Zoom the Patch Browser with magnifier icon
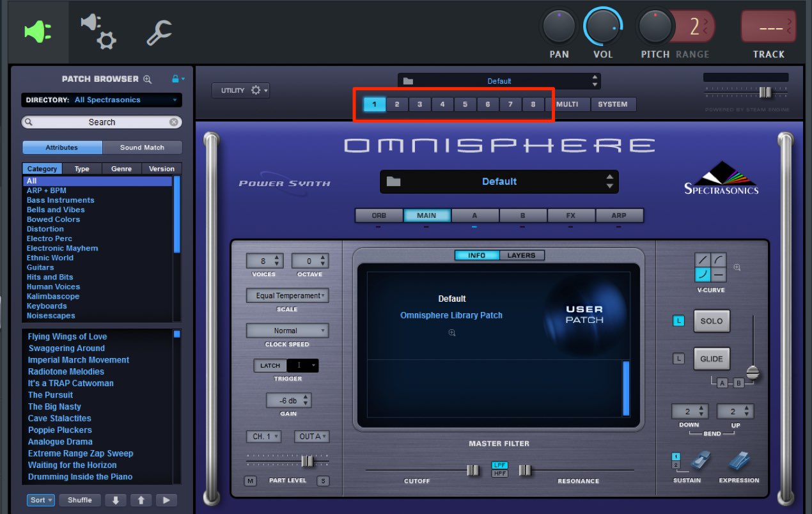This screenshot has height=514, width=812. 148,79
